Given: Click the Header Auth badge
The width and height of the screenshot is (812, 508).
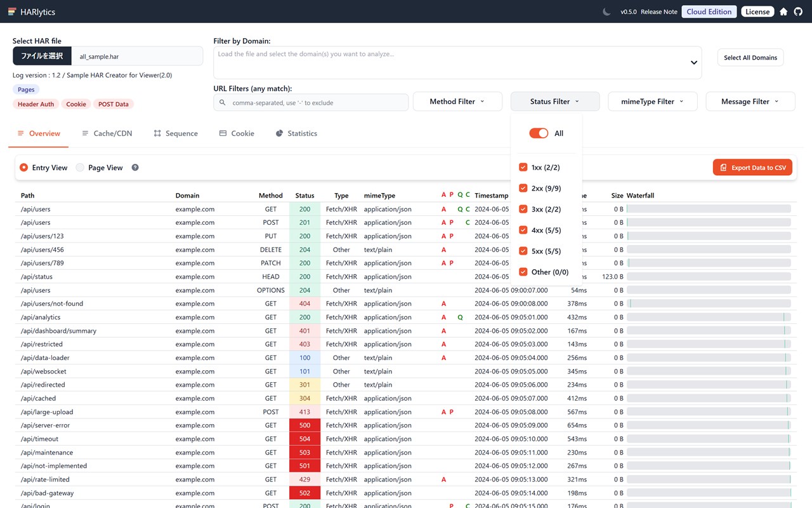Looking at the screenshot, I should click(x=36, y=104).
